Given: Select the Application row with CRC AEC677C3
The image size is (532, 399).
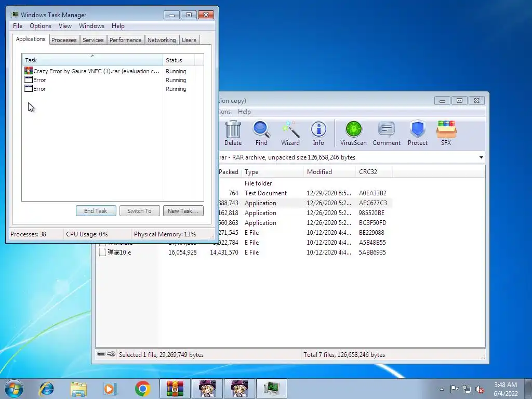Looking at the screenshot, I should pos(305,203).
